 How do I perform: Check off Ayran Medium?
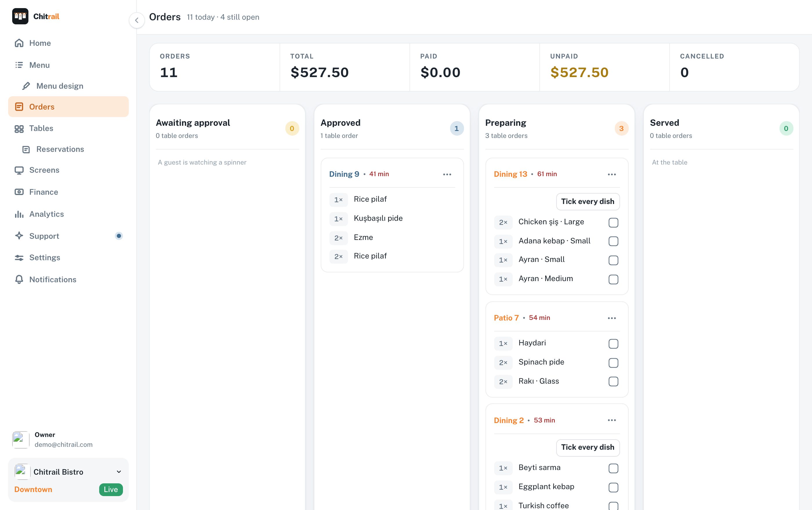coord(613,279)
